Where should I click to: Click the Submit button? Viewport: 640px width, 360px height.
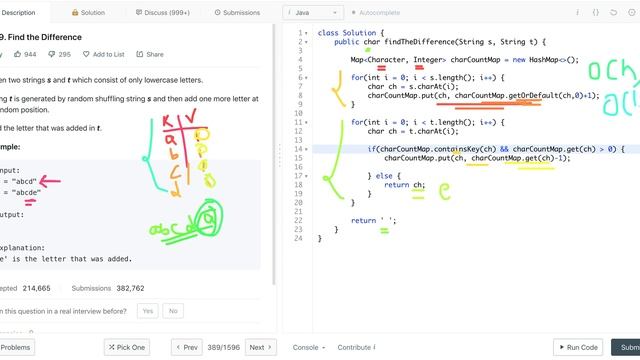(x=626, y=347)
